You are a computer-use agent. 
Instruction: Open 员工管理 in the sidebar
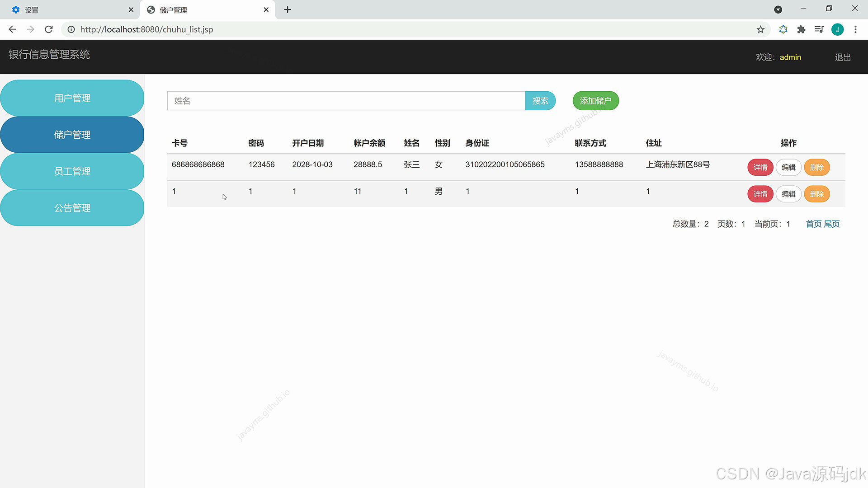point(72,171)
